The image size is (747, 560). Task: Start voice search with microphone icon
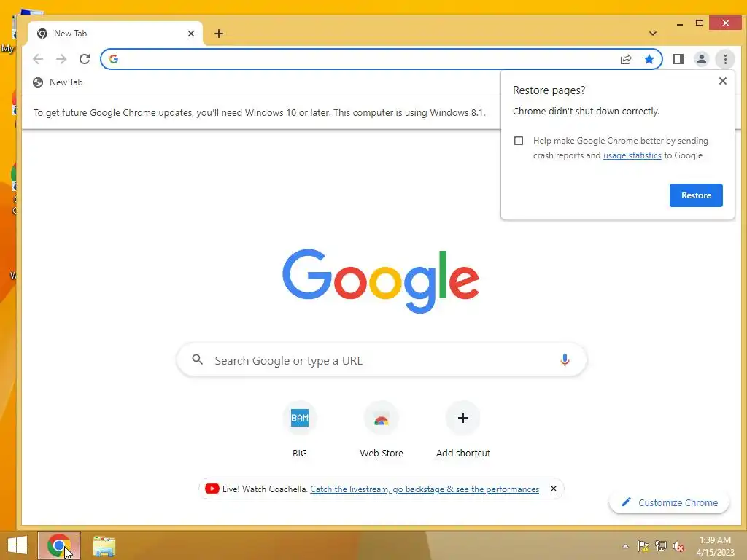[565, 359]
